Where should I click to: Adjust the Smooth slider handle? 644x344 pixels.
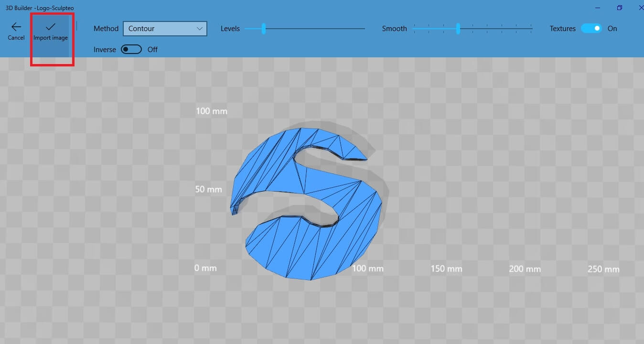(x=458, y=29)
